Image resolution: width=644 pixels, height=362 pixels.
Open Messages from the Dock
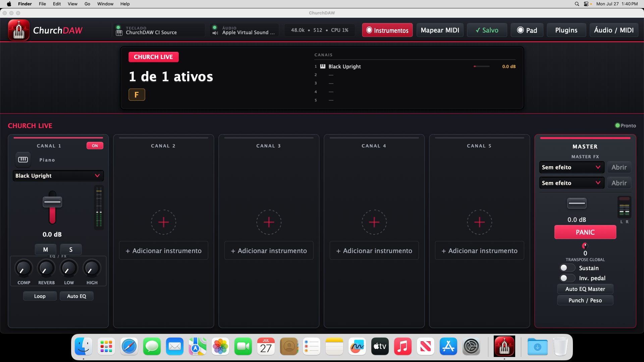click(x=152, y=347)
